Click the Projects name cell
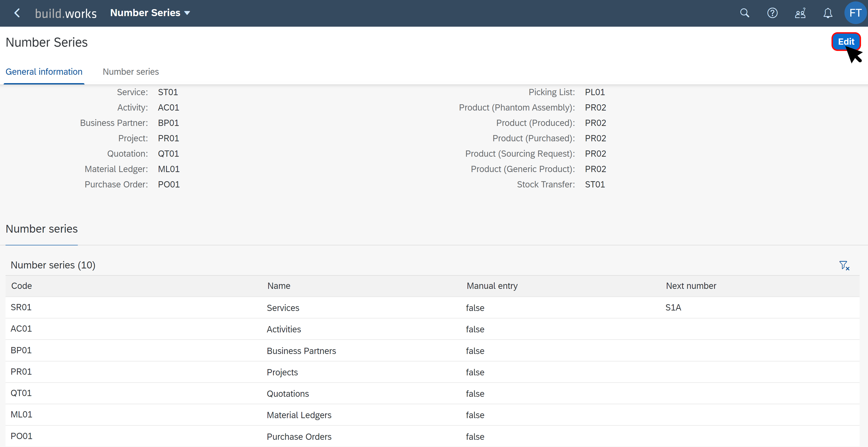Viewport: 868px width, 447px height. point(282,372)
